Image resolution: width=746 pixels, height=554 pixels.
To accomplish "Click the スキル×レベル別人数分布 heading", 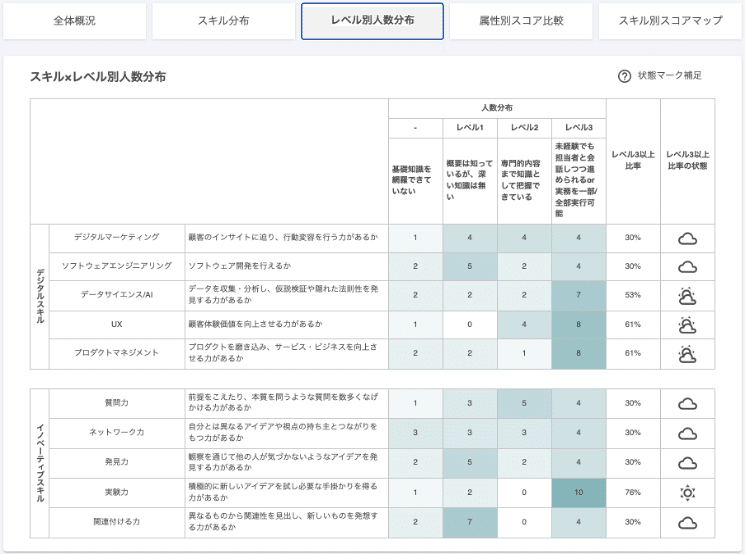I will point(98,77).
